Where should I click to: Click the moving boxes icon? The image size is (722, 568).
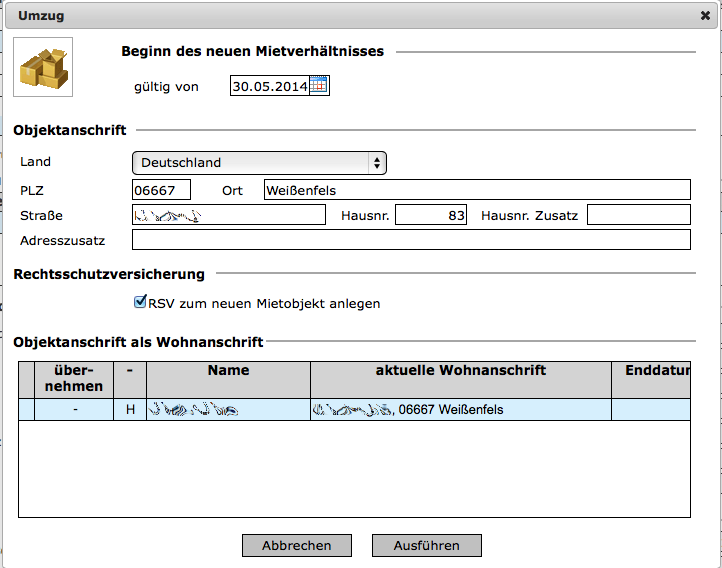[x=43, y=67]
